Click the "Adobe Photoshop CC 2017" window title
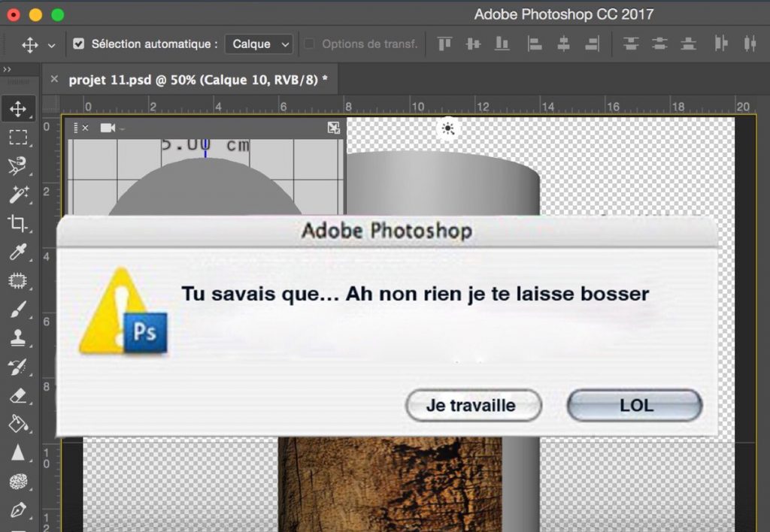This screenshot has height=532, width=770. [x=564, y=14]
